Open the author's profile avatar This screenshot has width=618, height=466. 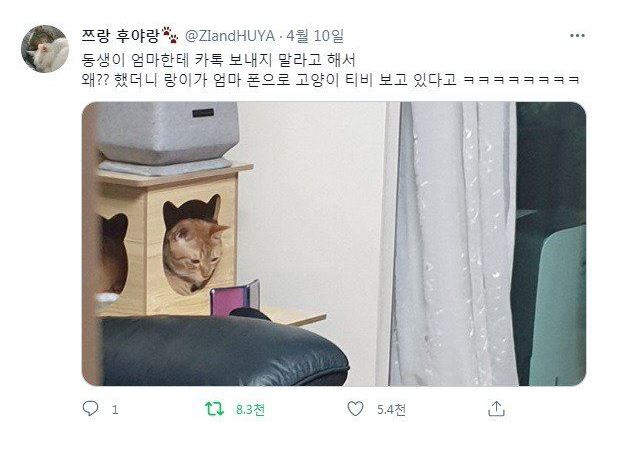point(45,49)
